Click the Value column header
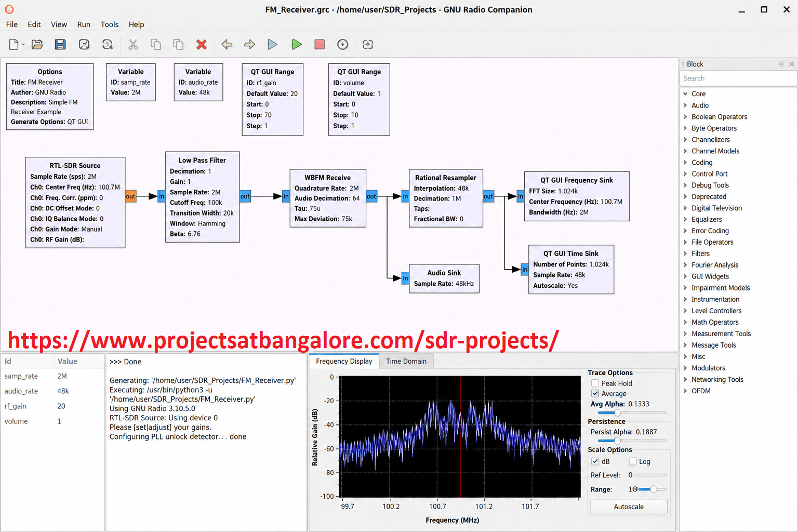 78,361
